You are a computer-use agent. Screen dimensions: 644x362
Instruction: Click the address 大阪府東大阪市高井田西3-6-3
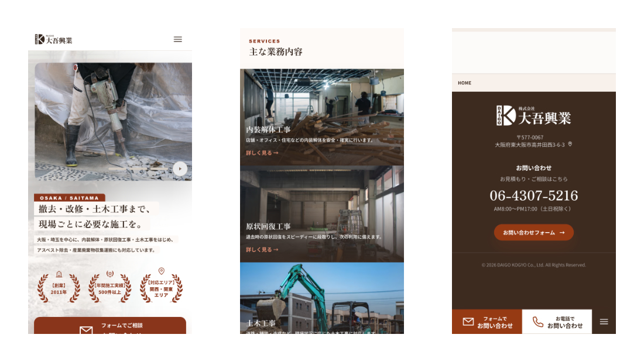click(x=530, y=145)
